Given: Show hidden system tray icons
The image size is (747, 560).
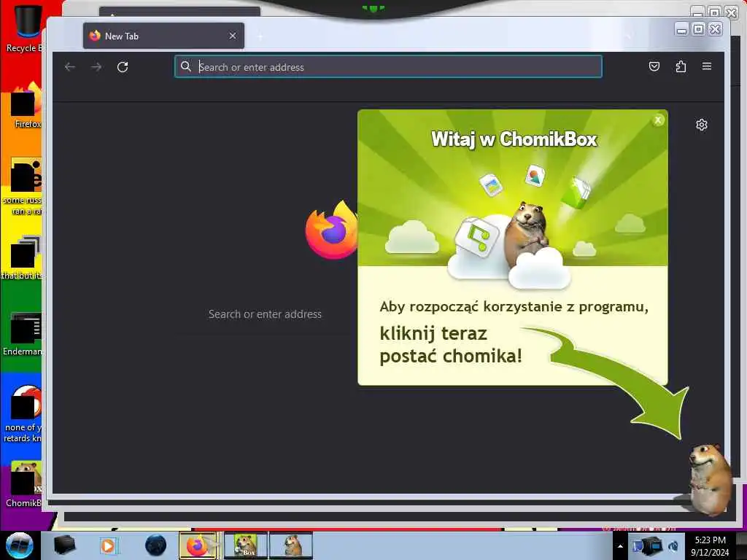Looking at the screenshot, I should (x=620, y=546).
